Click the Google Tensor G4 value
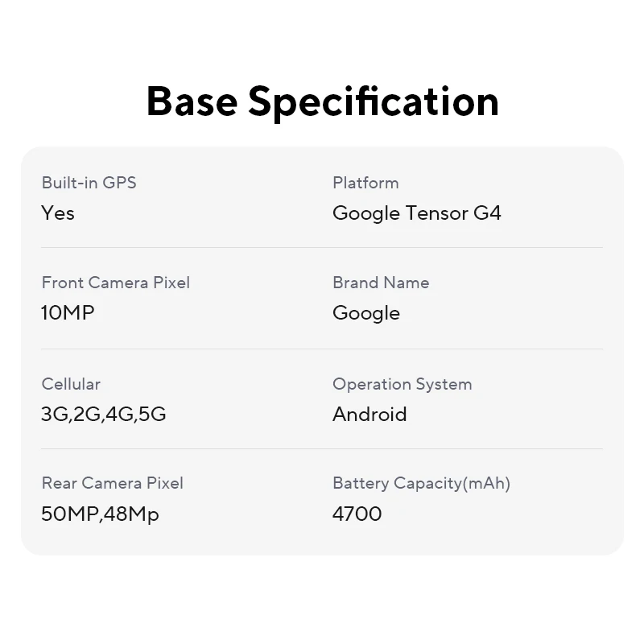 (416, 213)
